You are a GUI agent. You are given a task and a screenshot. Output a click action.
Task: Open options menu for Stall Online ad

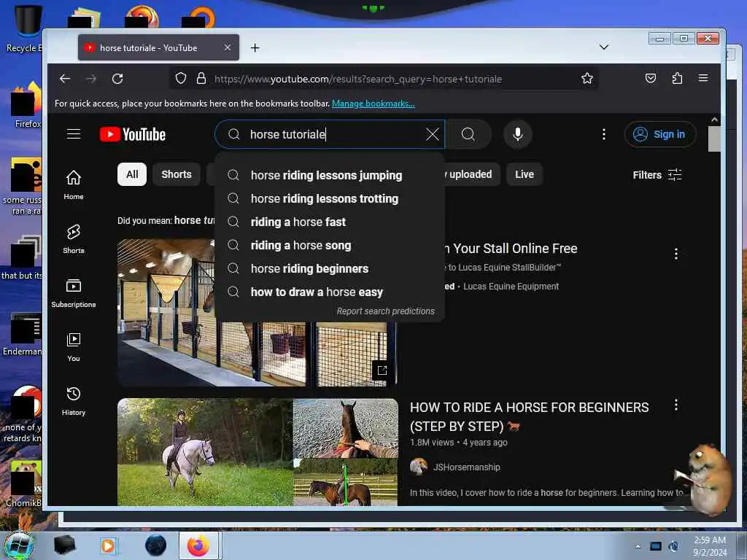[x=676, y=253]
